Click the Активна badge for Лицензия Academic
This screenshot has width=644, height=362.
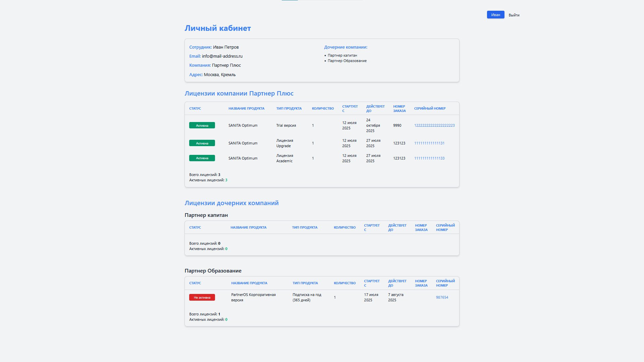point(202,158)
